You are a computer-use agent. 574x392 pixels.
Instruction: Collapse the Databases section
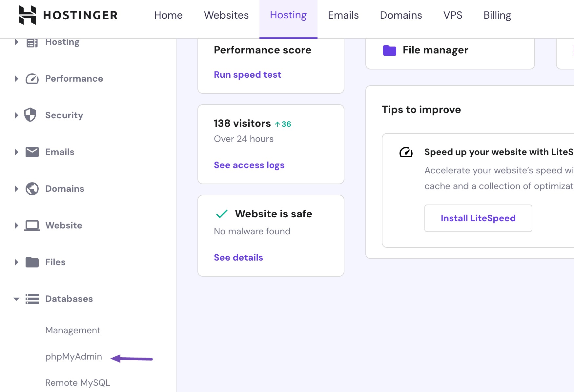coord(16,299)
